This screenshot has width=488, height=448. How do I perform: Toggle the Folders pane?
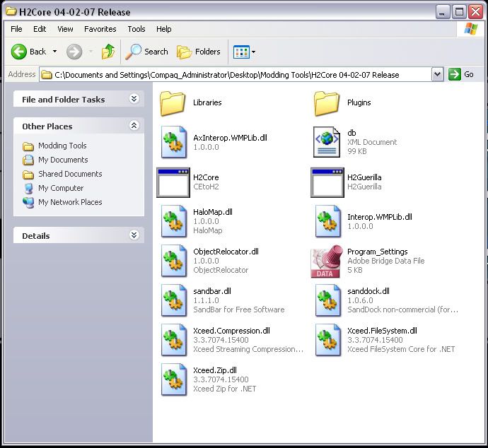click(199, 52)
